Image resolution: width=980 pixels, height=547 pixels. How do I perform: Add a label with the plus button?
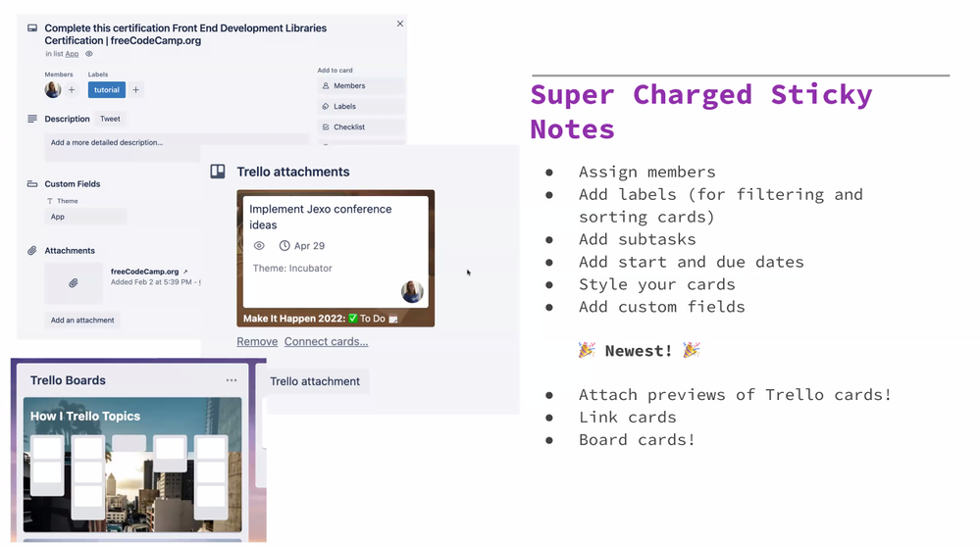135,90
